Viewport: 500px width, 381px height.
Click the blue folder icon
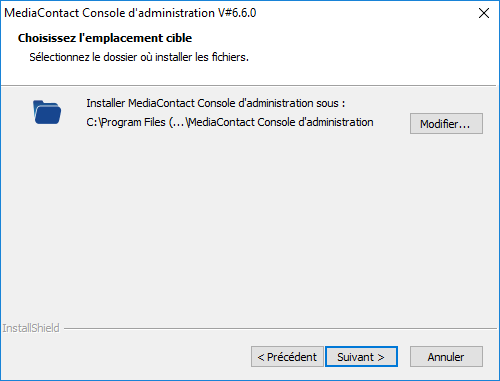pyautogui.click(x=47, y=112)
